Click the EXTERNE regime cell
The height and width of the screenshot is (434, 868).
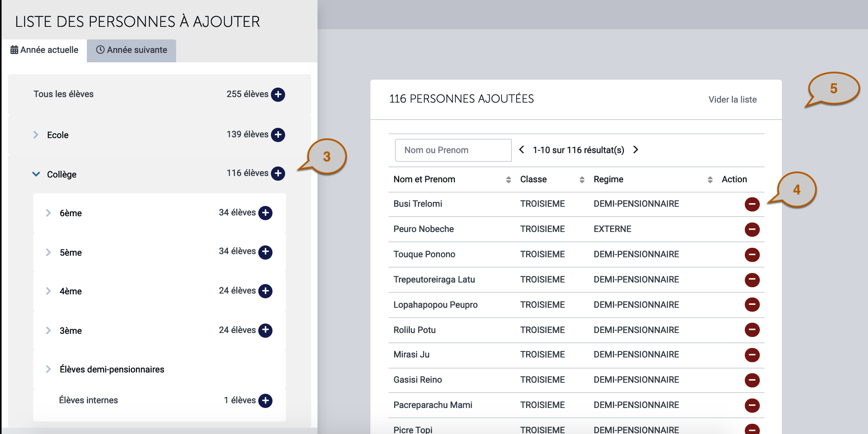coord(612,229)
